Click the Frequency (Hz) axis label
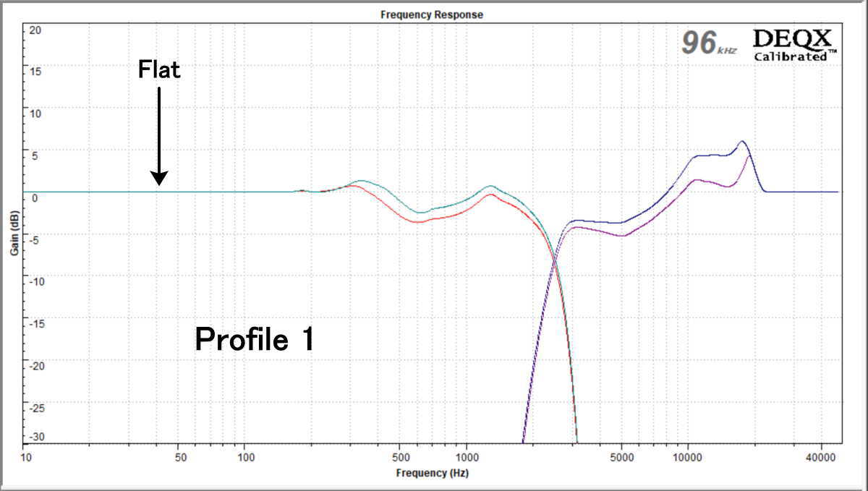The width and height of the screenshot is (868, 491). [432, 473]
